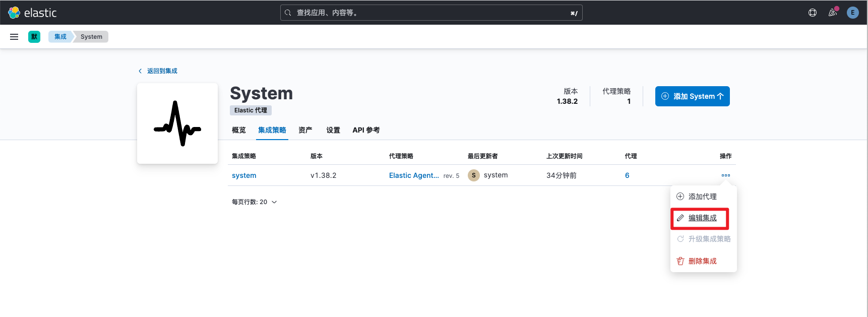The width and height of the screenshot is (868, 317).
Task: Open the 每页行数: 20 dropdown
Action: pos(255,202)
